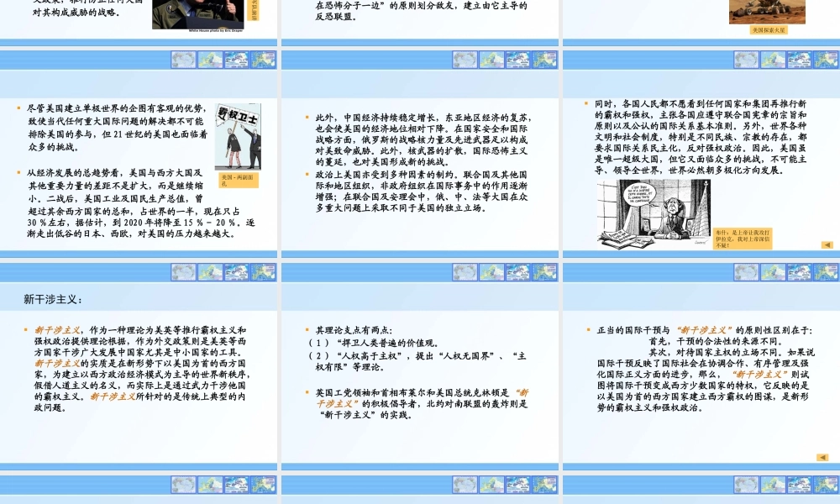Click yellow-green Europe map icon on 此外，中国经济 slide
Image resolution: width=840 pixels, height=504 pixels.
click(x=491, y=60)
